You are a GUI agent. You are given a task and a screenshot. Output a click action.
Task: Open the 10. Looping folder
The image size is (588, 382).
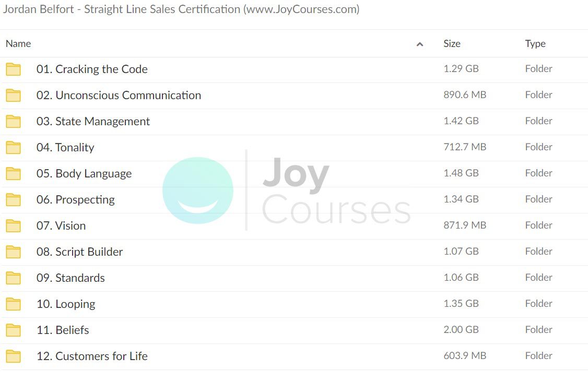click(x=66, y=304)
